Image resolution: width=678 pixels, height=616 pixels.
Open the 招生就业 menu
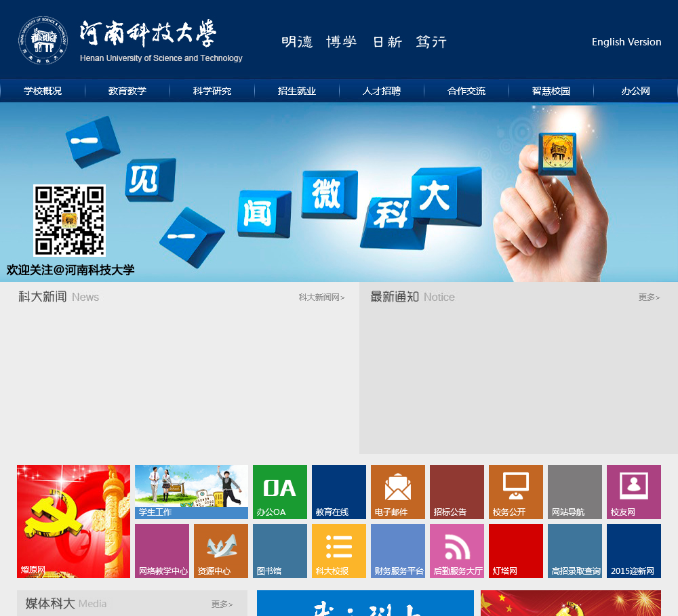tap(297, 91)
